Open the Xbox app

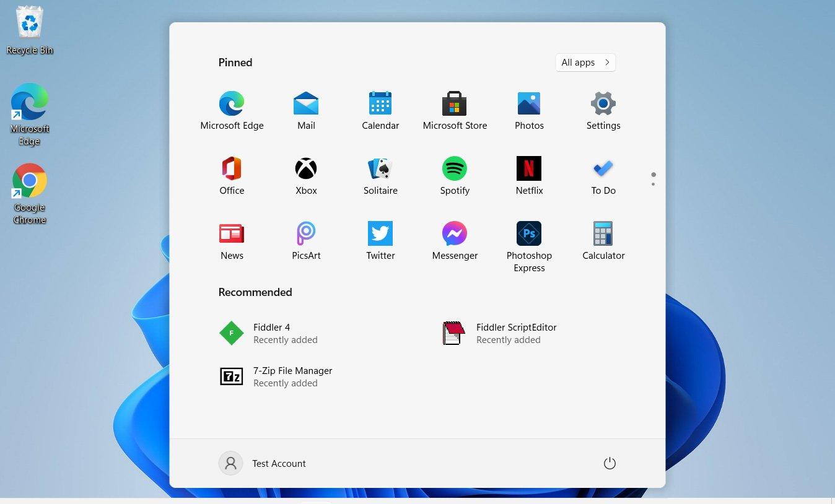tap(306, 176)
